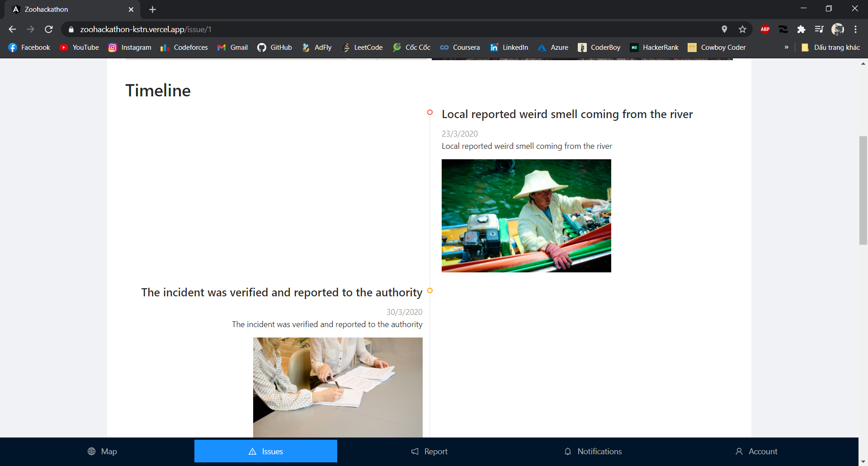This screenshot has width=868, height=466.
Task: Open the Codeforces bookmark
Action: coord(184,48)
